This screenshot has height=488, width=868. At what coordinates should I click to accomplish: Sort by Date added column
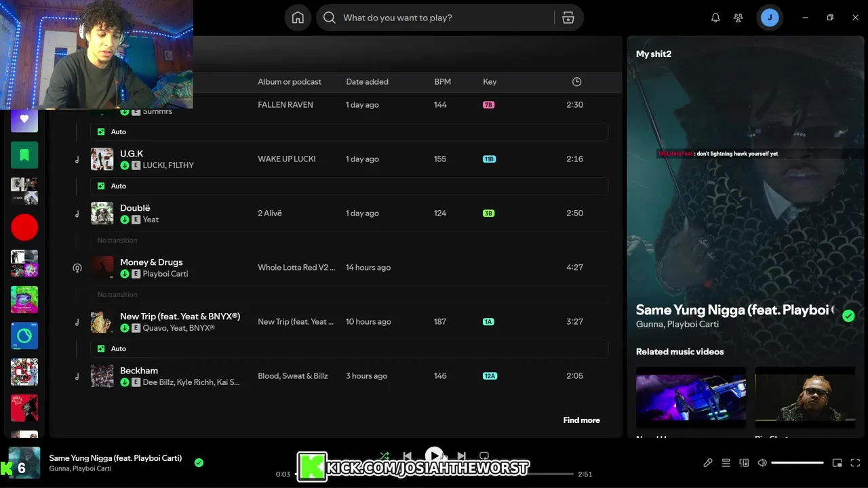[x=367, y=81]
